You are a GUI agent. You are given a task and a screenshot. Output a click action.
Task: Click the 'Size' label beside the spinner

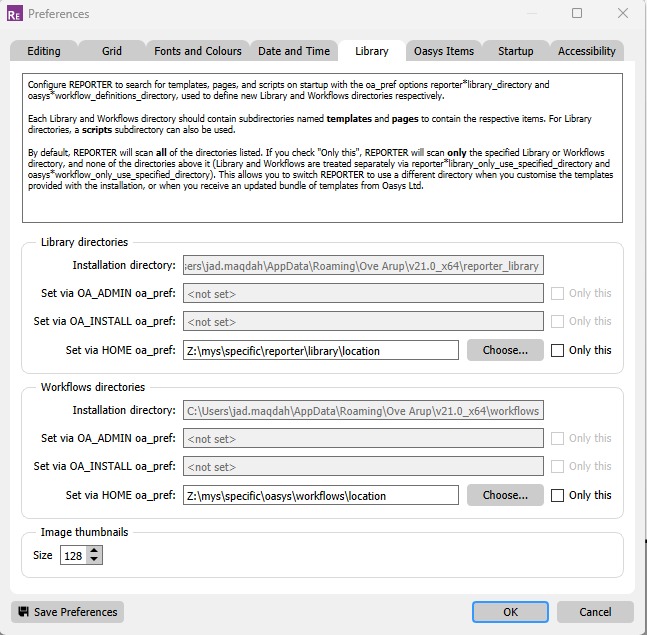(x=43, y=555)
